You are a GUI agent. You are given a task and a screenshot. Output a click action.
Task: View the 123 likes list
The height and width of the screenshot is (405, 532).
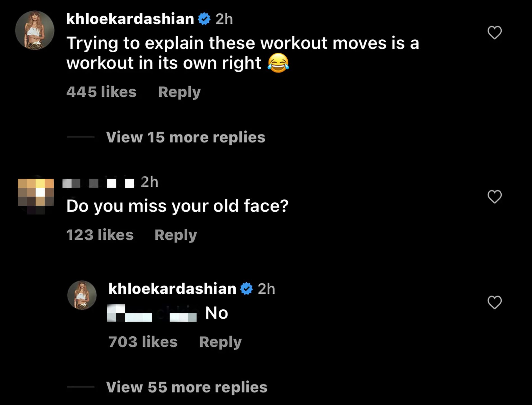click(x=100, y=235)
